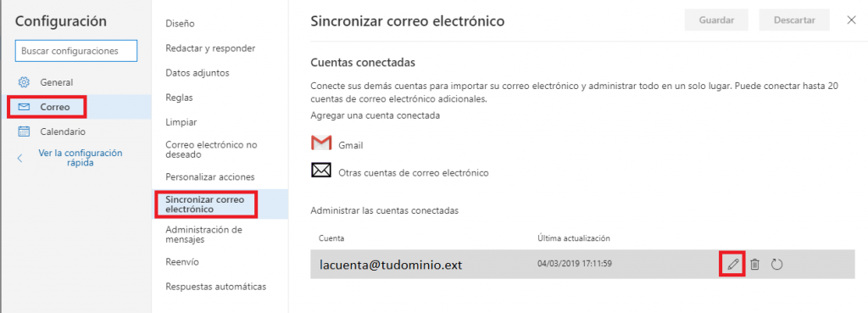This screenshot has width=868, height=313.
Task: Open Reenvío settings page
Action: [x=182, y=261]
